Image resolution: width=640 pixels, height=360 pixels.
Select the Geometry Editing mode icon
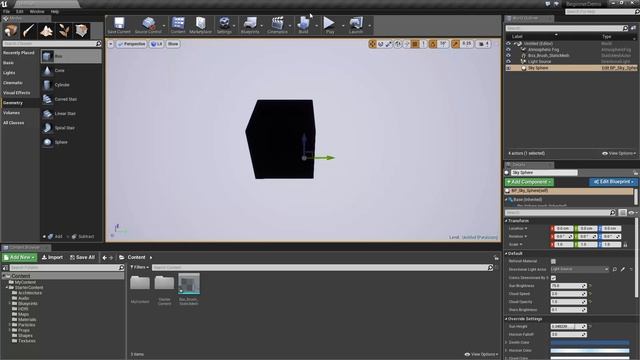click(x=82, y=31)
